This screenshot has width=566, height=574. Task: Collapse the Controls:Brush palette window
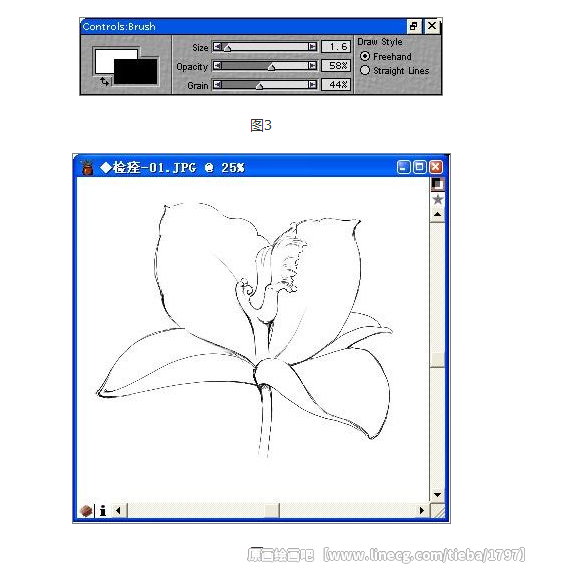click(414, 26)
